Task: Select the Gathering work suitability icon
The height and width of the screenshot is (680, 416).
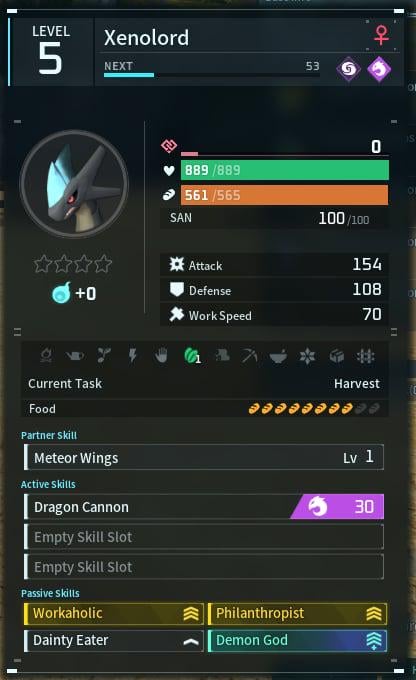Action: click(x=191, y=356)
